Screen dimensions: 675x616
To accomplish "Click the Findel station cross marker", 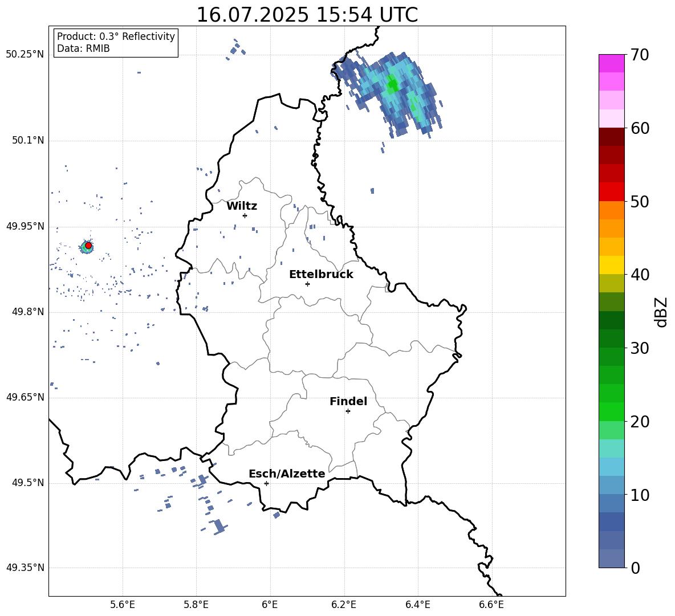I will [348, 411].
